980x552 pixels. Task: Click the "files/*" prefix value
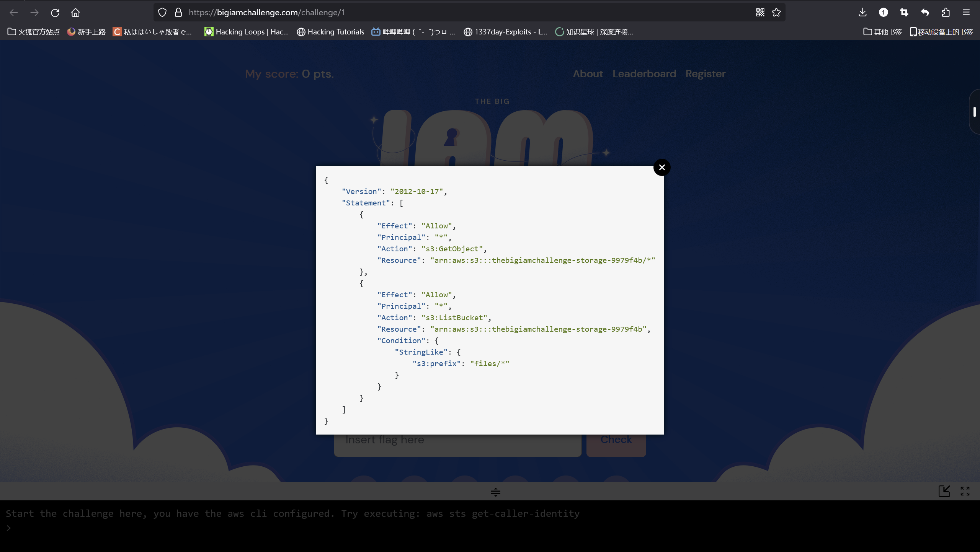[490, 363]
